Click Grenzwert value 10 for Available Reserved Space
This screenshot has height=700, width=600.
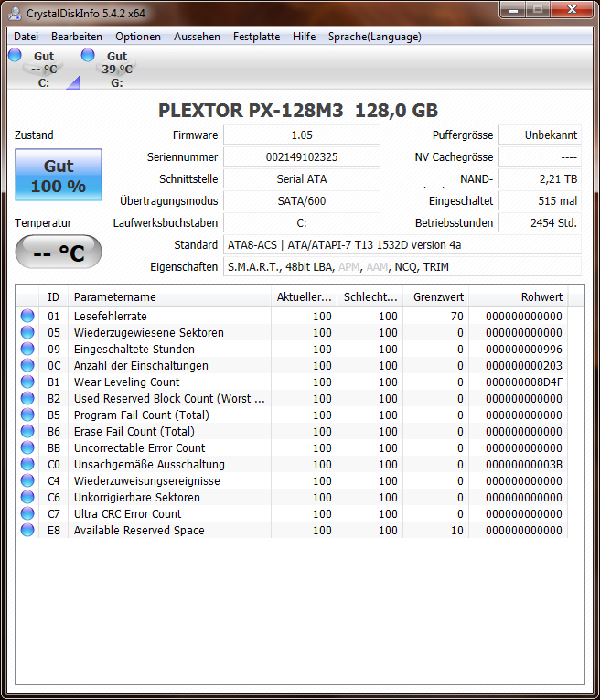pos(456,531)
